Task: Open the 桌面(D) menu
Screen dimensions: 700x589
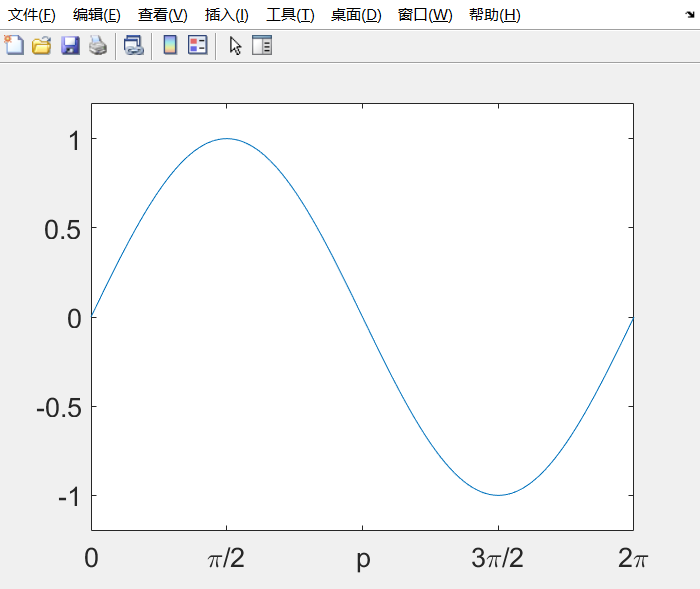Action: (x=356, y=15)
